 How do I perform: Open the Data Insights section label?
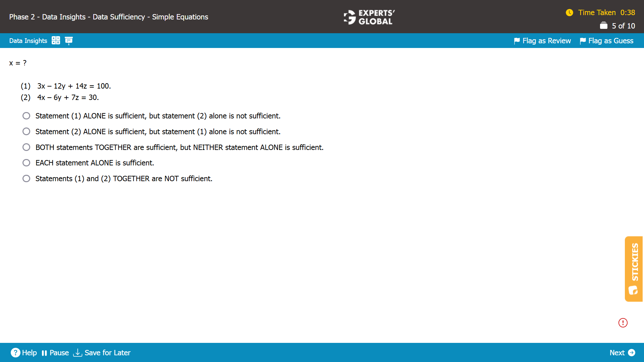[x=28, y=41]
